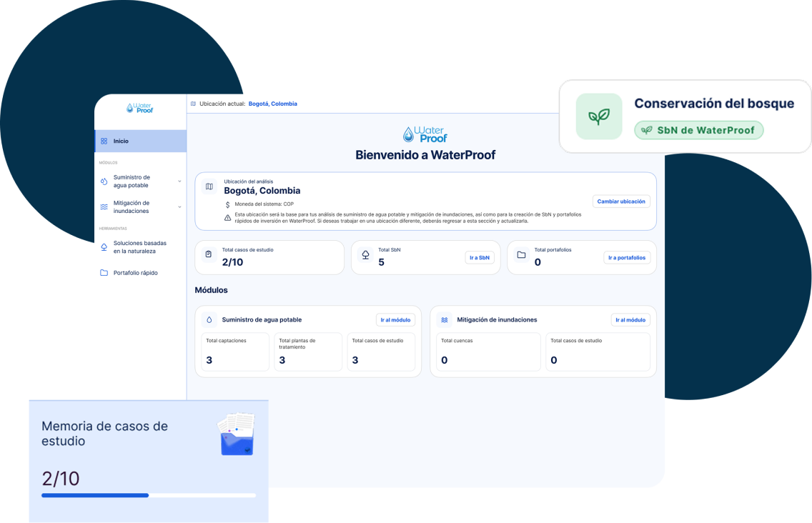Click the tree icon in the Total SbN card
Viewport: 812px width, 523px height.
(365, 255)
